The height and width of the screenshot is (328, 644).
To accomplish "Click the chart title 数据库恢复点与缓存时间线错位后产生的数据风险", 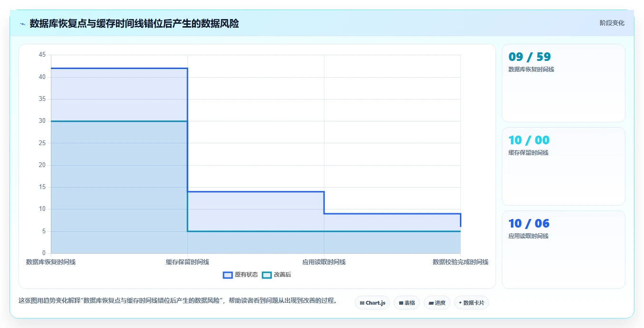I will click(134, 23).
